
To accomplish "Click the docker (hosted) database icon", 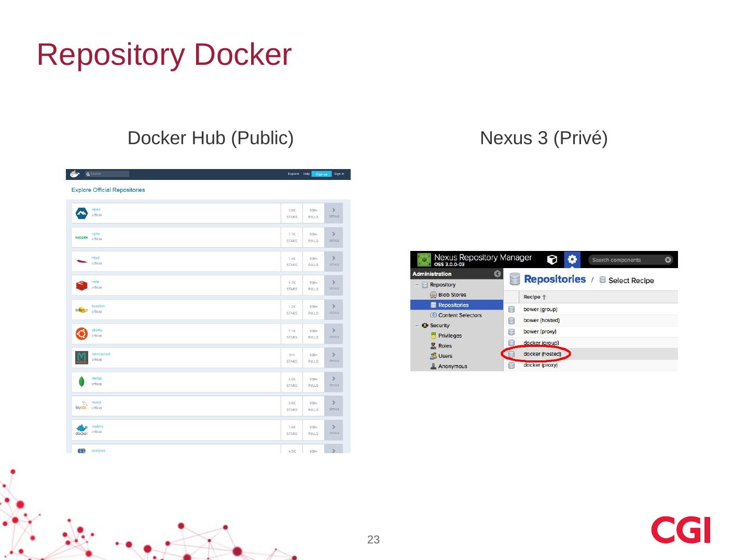I will coord(511,354).
